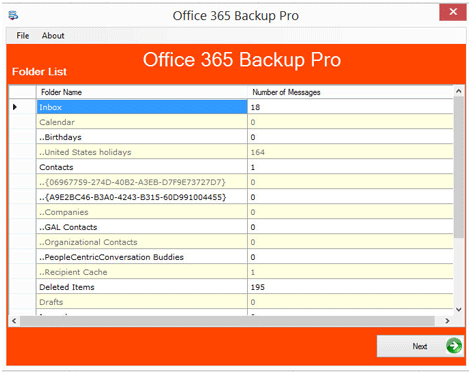Screen dimensions: 471x374
Task: Click the Number of Messages column header
Action: pos(350,92)
